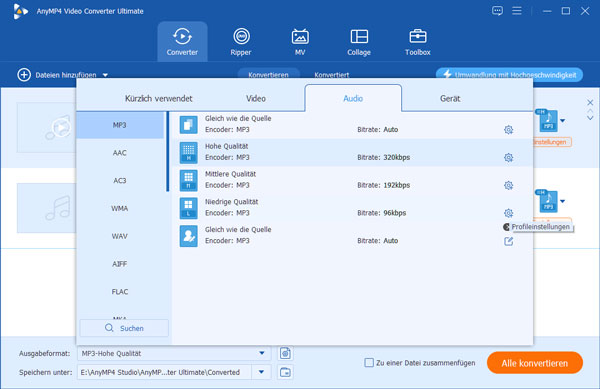Select WAV format in sidebar
The height and width of the screenshot is (389, 600).
click(120, 236)
